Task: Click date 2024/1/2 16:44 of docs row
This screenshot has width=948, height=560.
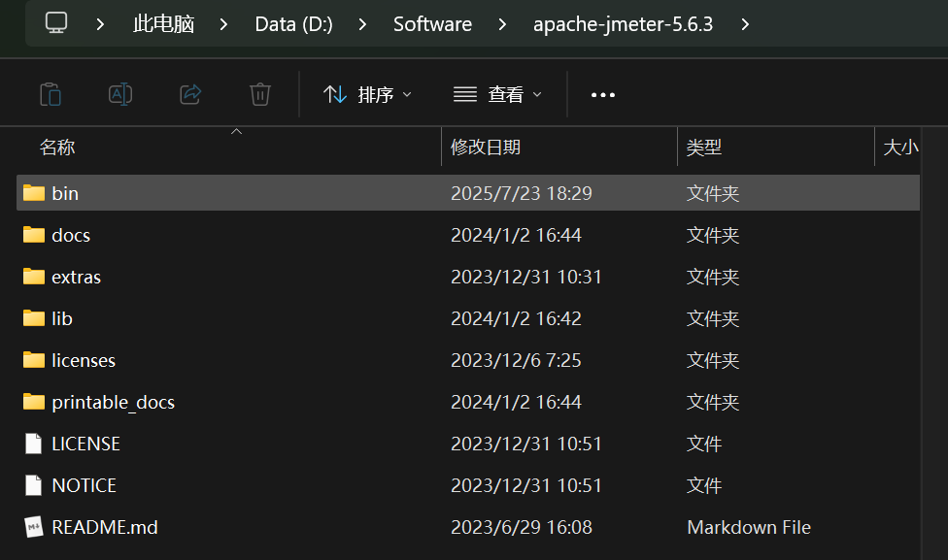Action: click(x=516, y=235)
